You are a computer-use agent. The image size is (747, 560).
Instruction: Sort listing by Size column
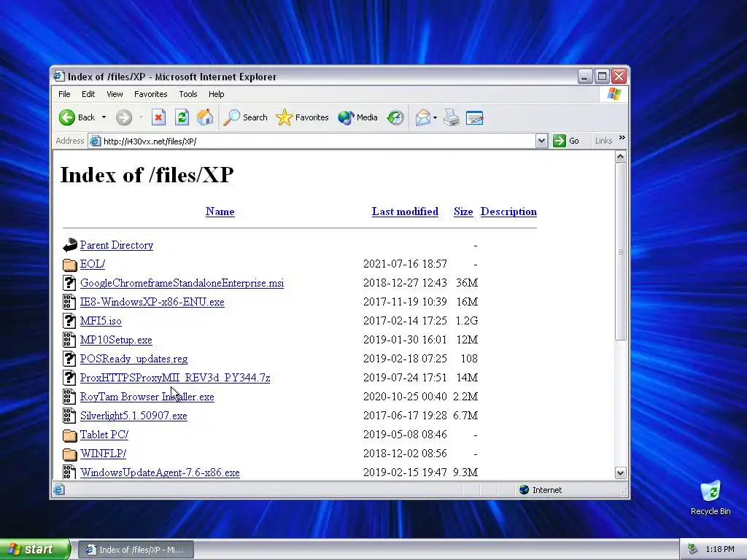click(463, 211)
